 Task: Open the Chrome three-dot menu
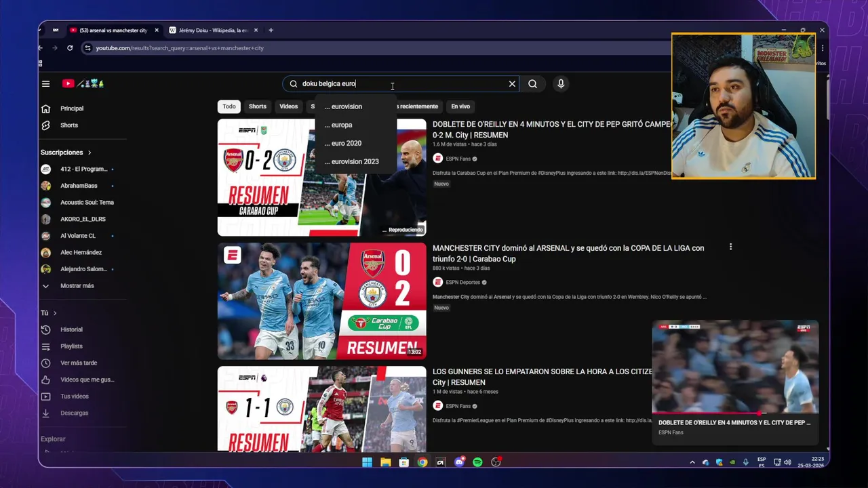[x=822, y=48]
